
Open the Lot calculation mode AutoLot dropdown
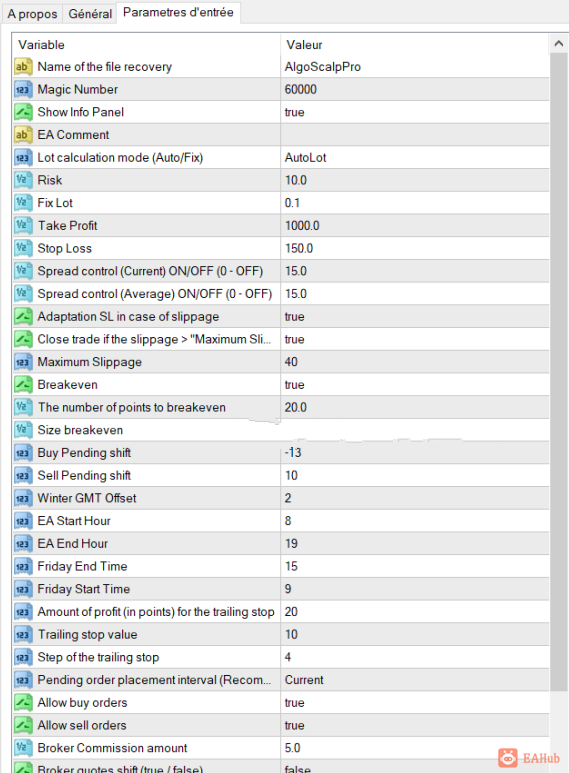point(414,157)
